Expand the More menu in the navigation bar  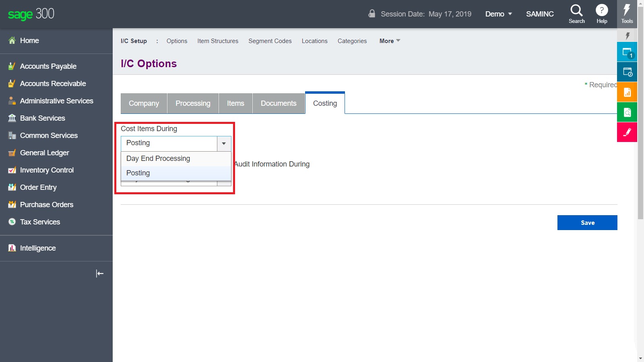389,41
